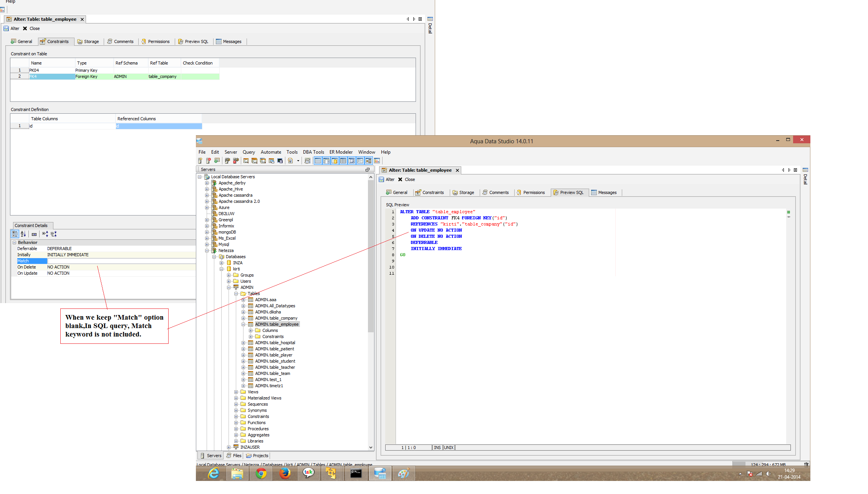
Task: Open the Command Prompt taskbar icon
Action: pyautogui.click(x=356, y=474)
